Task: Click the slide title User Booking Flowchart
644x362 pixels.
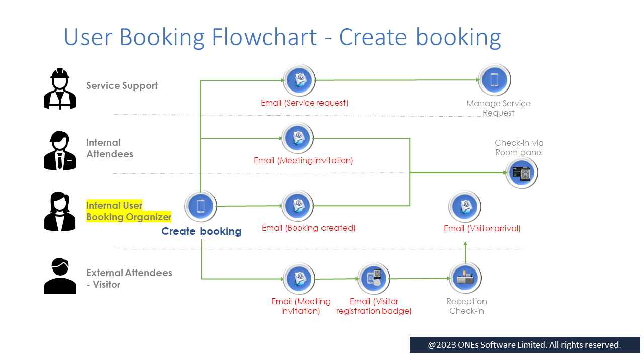Action: tap(282, 37)
